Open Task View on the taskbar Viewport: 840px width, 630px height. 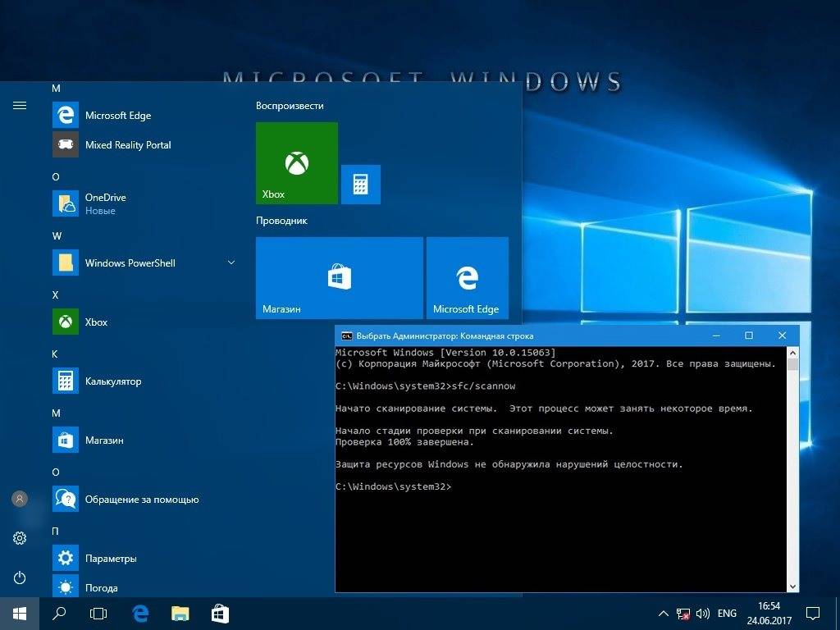click(x=98, y=614)
